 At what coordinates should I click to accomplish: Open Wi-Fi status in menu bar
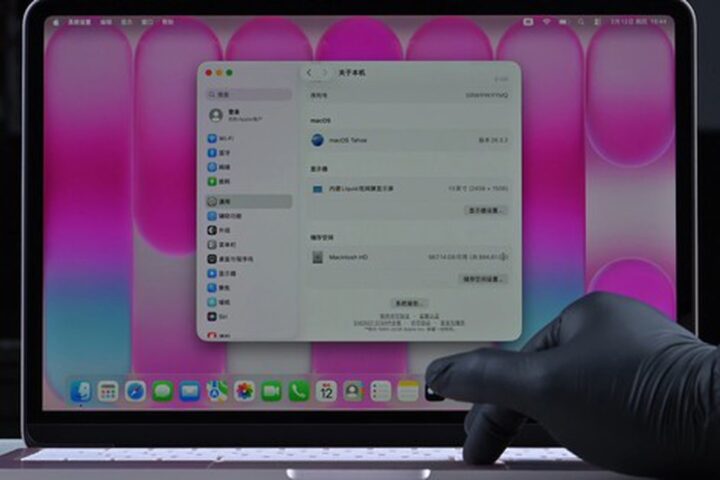pos(546,22)
